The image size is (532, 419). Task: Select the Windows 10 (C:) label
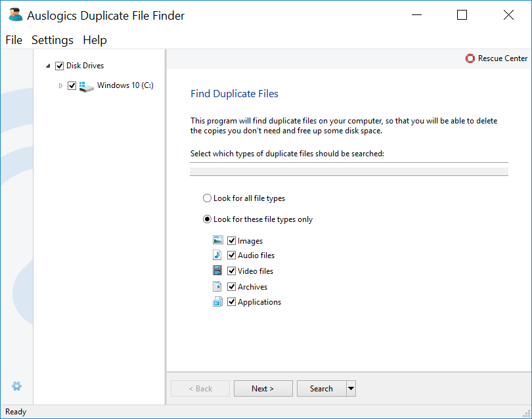click(x=125, y=85)
